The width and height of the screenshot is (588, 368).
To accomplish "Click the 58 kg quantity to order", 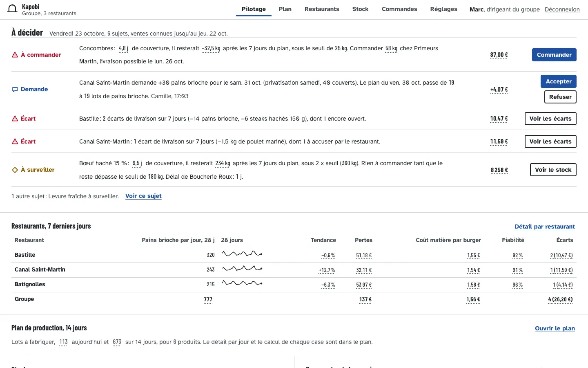I will click(x=391, y=49).
